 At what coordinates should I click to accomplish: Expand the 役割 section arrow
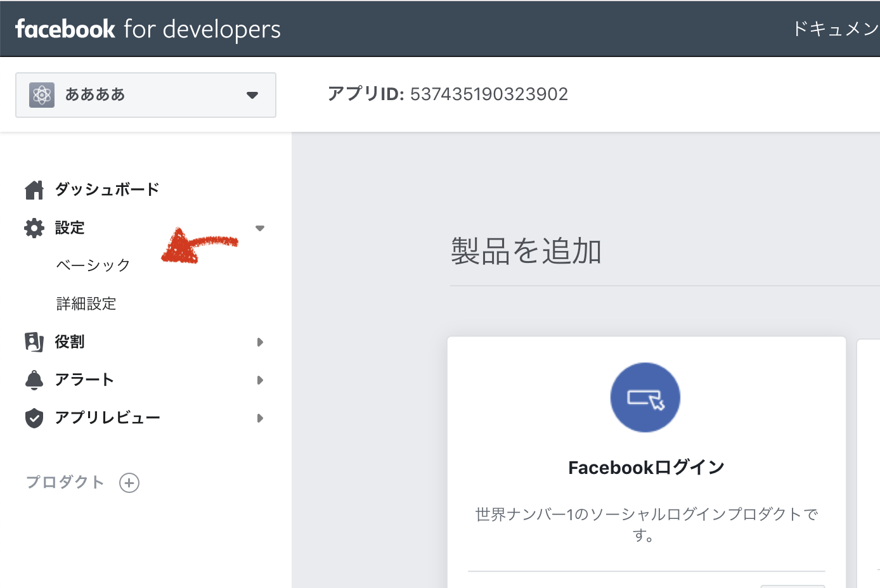pos(259,342)
